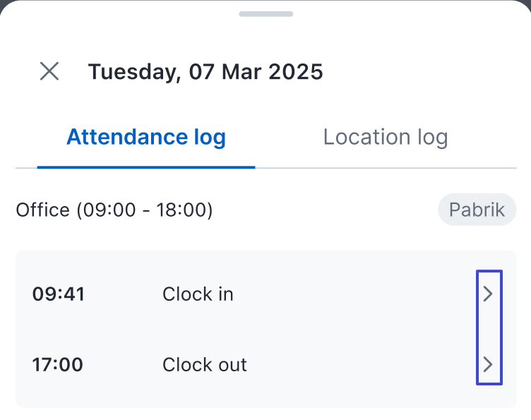531x420 pixels.
Task: Tap the word "Attendance" in active tab
Action: [x=115, y=137]
